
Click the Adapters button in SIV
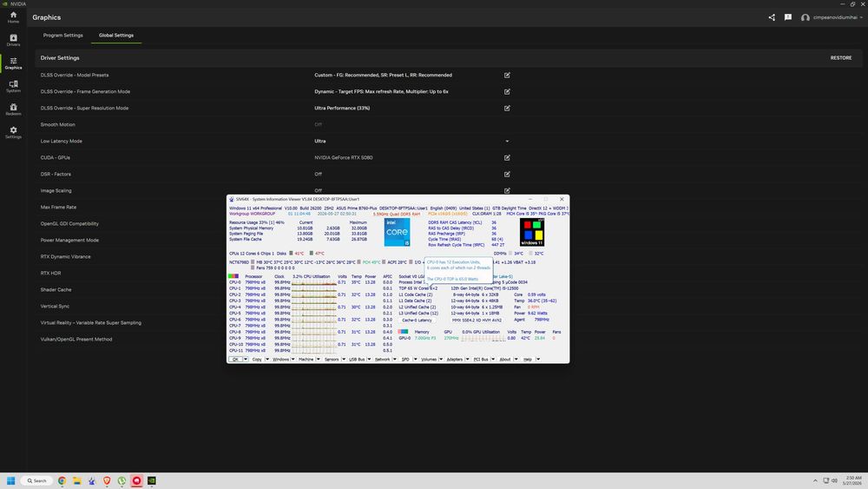(455, 360)
